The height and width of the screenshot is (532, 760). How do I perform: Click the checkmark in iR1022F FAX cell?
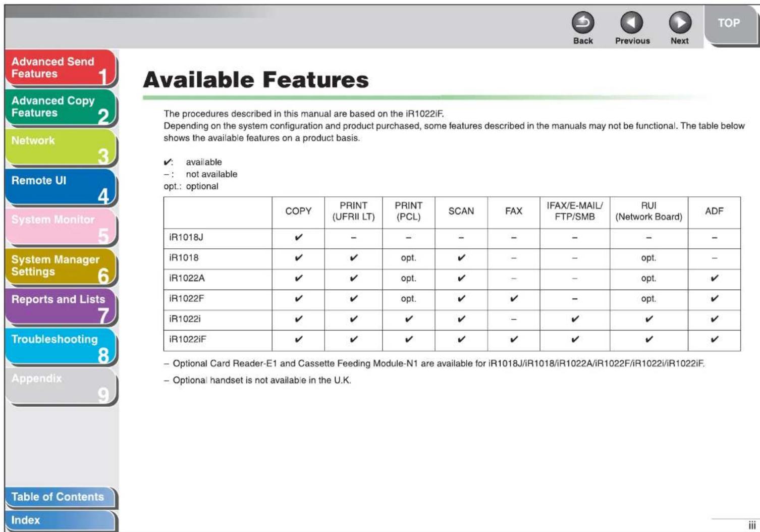pyautogui.click(x=514, y=298)
